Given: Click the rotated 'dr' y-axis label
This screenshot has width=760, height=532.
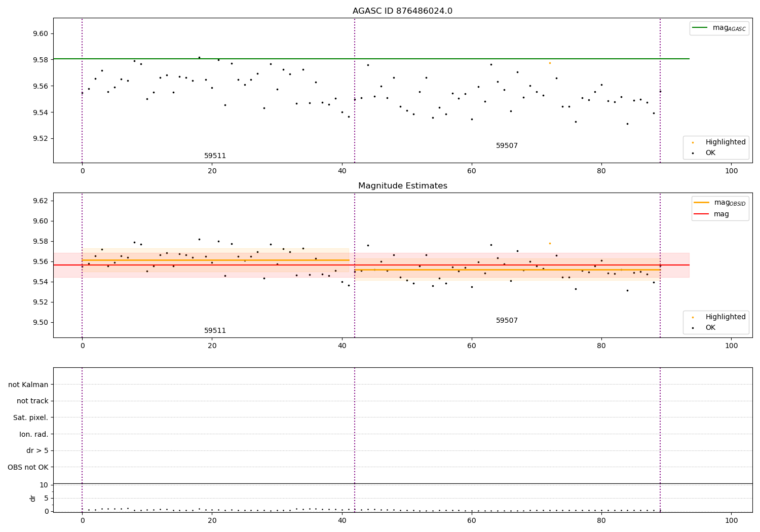Looking at the screenshot, I should (33, 498).
